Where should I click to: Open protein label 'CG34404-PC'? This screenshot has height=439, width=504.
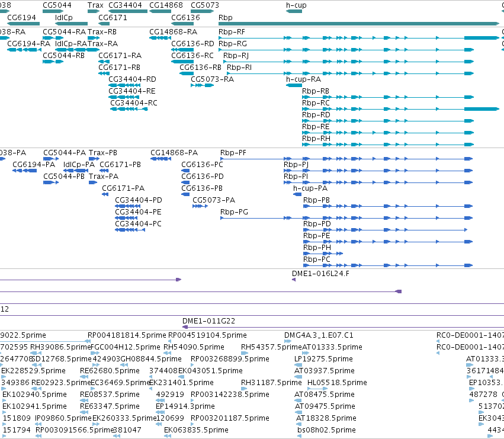[138, 224]
